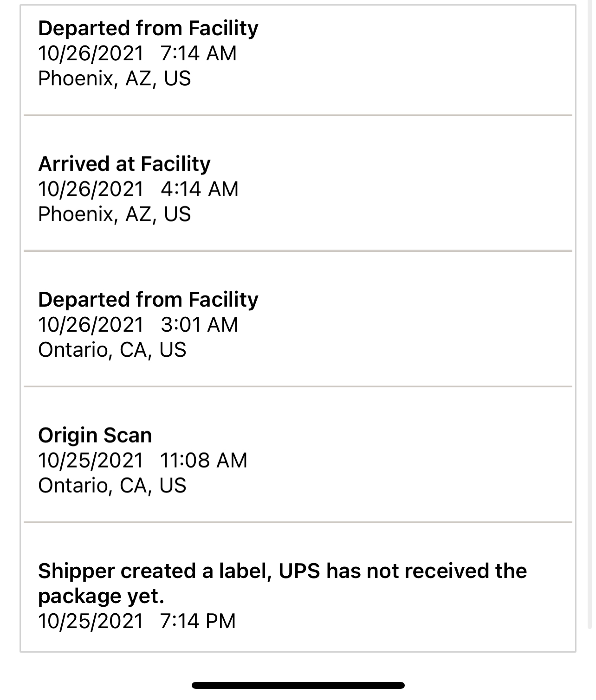Tap the Departed from Facility heading for Ontario

click(148, 300)
